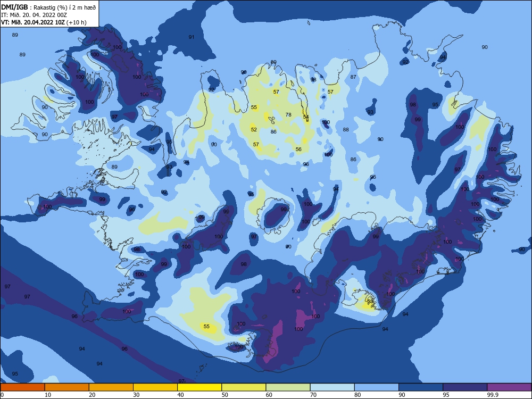This screenshot has height=399, width=532.
Task: Click the 'VT: Mið. 20.04.2022 10Z (+10 h)' line
Action: pyautogui.click(x=44, y=22)
